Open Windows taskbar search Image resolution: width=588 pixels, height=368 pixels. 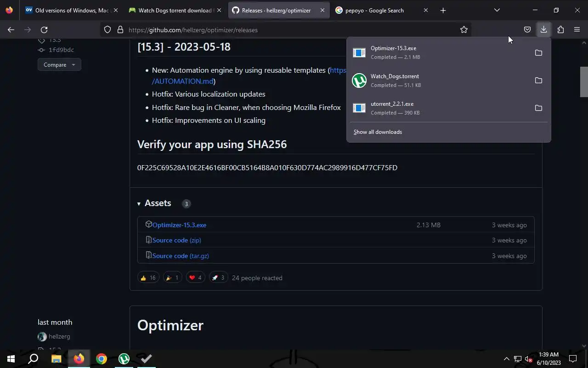coord(33,359)
